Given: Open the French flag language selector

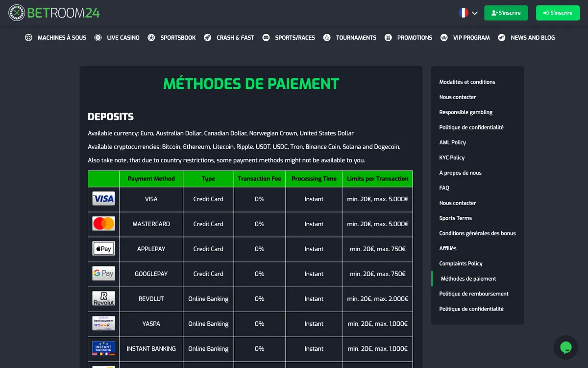Looking at the screenshot, I should 468,13.
